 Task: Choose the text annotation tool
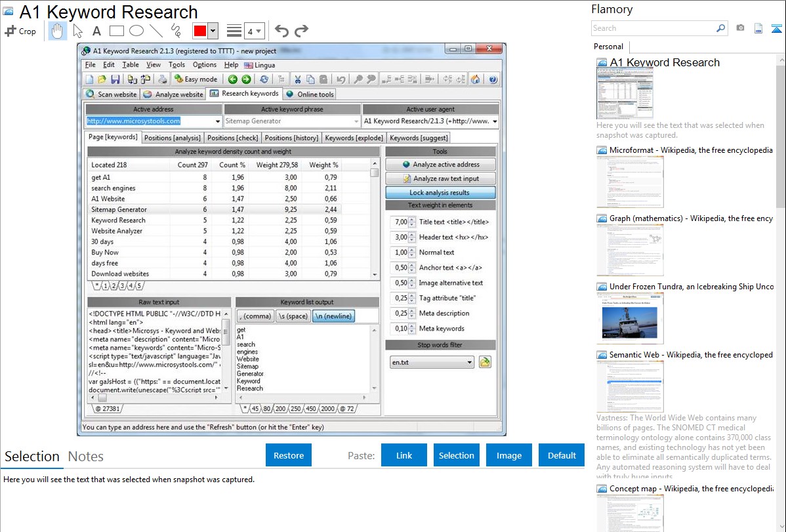96,31
